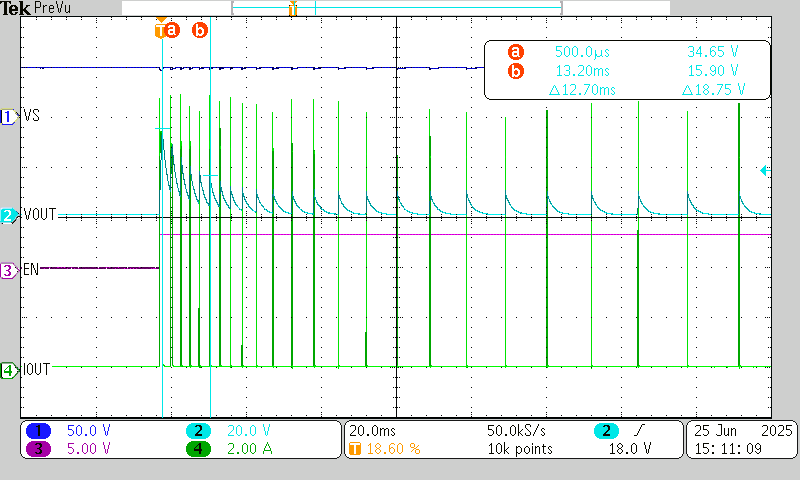Click channel 3 EN ground reference marker
The height and width of the screenshot is (480, 800).
(x=9, y=269)
